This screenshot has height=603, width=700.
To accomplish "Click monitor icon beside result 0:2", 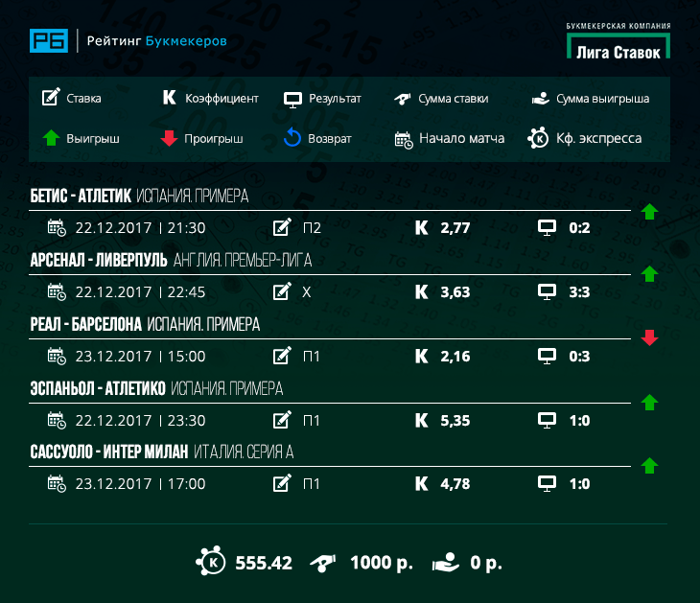I will pyautogui.click(x=547, y=228).
